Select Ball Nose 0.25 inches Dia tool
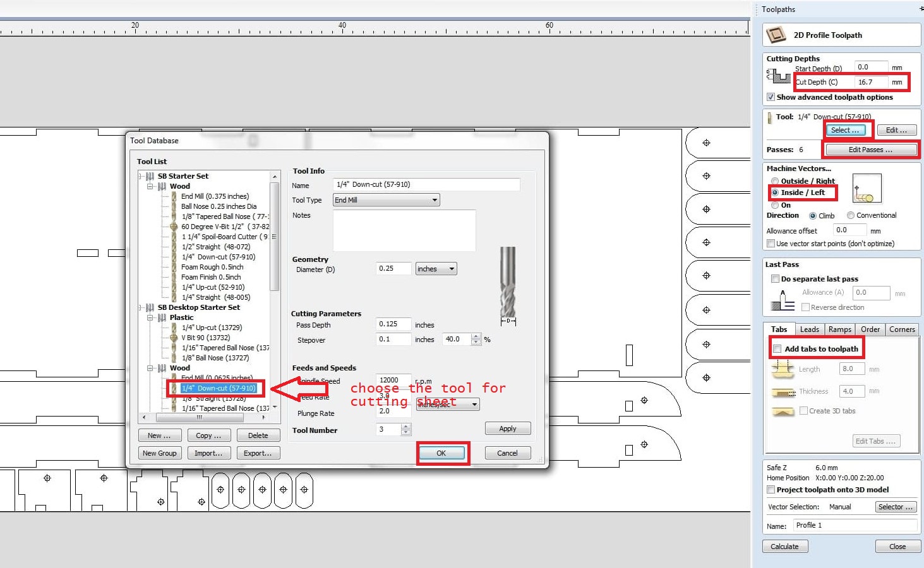Image resolution: width=924 pixels, height=568 pixels. point(219,206)
